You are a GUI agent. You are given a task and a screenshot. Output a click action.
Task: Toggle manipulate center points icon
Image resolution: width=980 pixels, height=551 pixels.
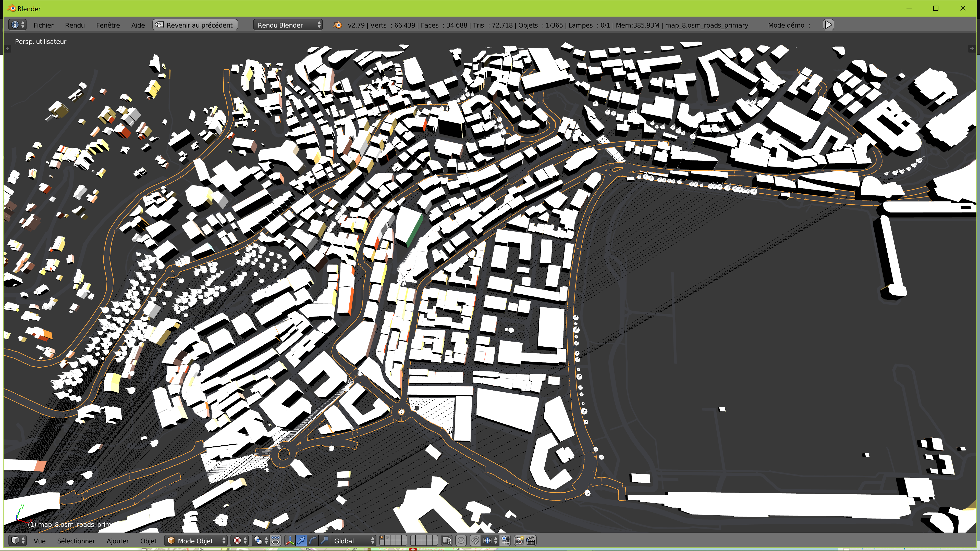275,540
